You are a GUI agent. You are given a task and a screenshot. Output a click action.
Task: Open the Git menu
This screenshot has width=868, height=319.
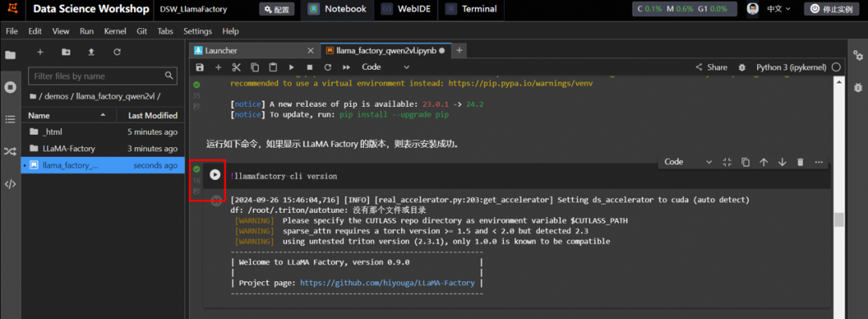(141, 31)
